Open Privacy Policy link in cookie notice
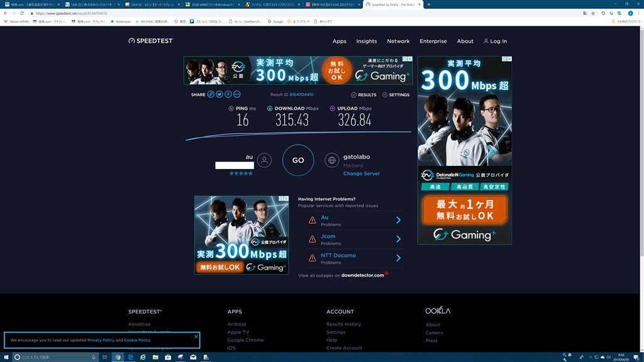This screenshot has height=362, width=644. pos(101,340)
